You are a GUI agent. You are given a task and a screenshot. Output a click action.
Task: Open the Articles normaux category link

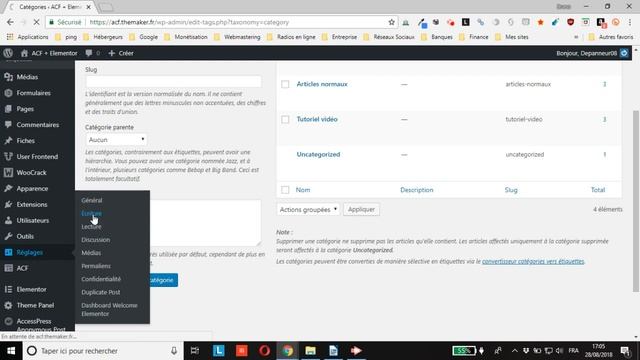coord(322,84)
